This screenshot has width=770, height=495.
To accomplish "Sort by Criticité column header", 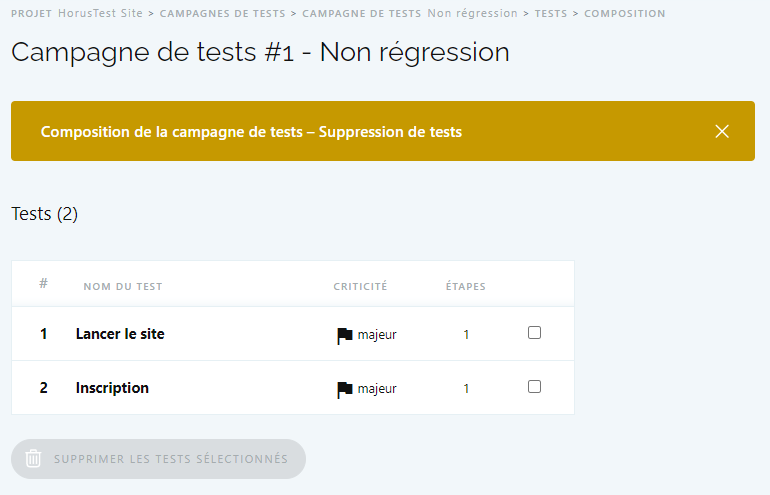I will (360, 287).
